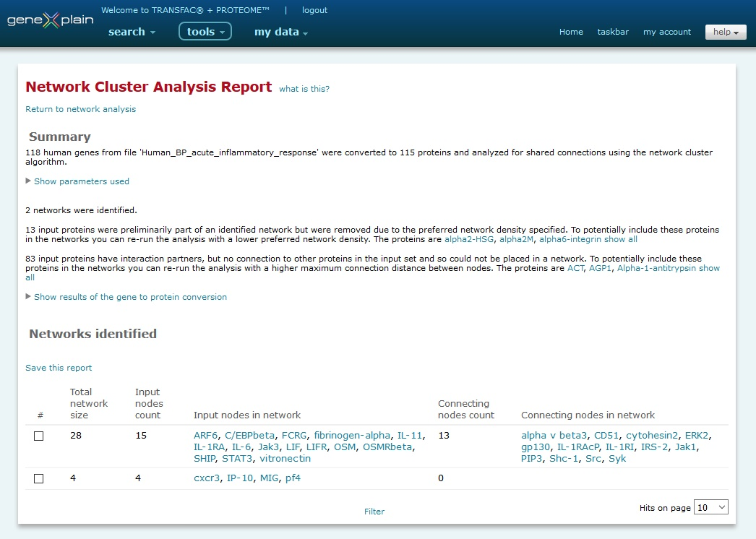Open IL-11 input node
This screenshot has height=539, width=756.
410,436
